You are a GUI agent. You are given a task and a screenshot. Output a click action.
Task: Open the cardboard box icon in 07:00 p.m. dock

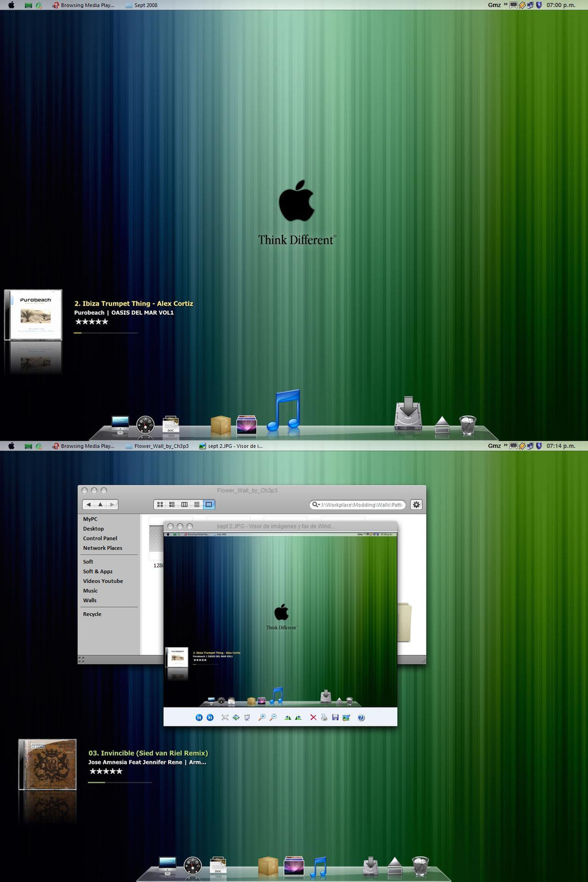coord(220,425)
